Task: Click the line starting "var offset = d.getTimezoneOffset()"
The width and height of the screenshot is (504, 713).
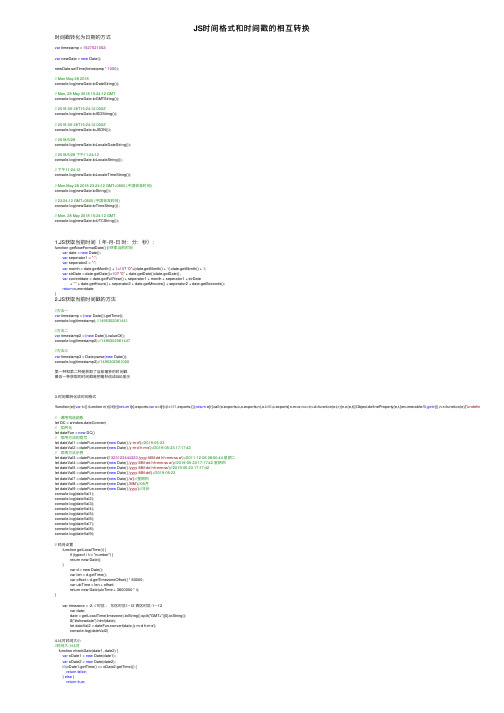Action: 107,579
